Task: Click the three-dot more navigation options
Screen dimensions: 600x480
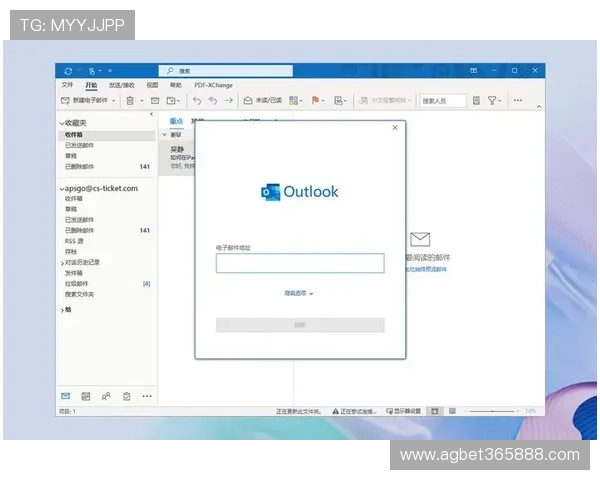Action: (x=146, y=397)
